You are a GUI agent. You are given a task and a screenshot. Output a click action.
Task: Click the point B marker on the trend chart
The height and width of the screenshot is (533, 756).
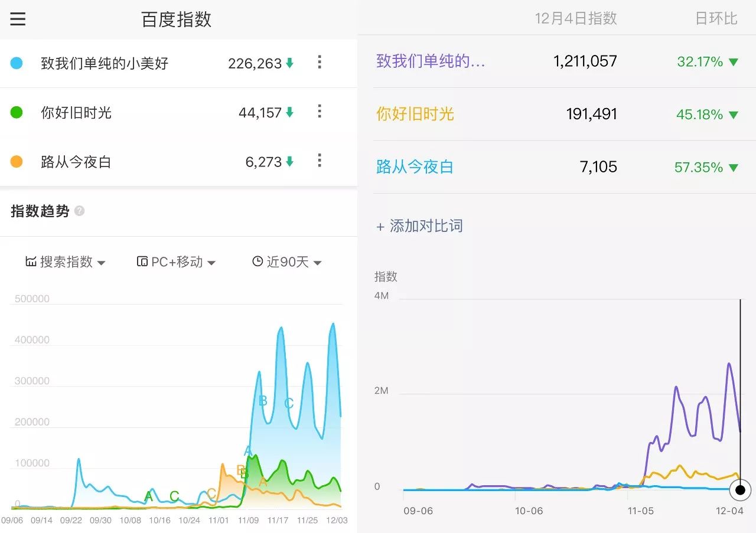coord(262,401)
